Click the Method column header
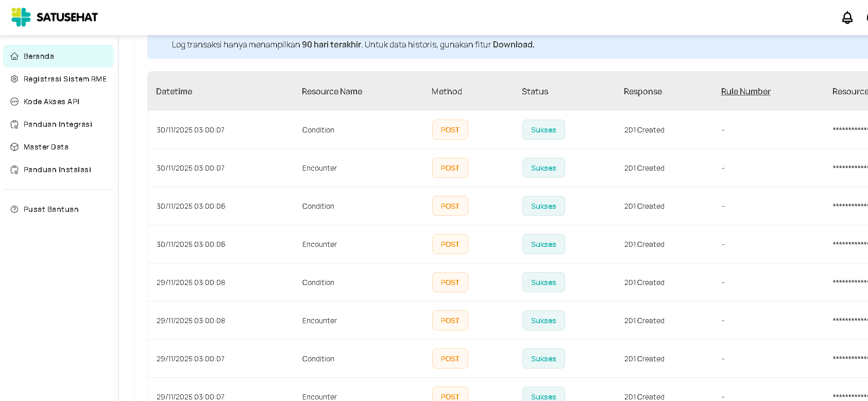The image size is (868, 401). click(447, 91)
